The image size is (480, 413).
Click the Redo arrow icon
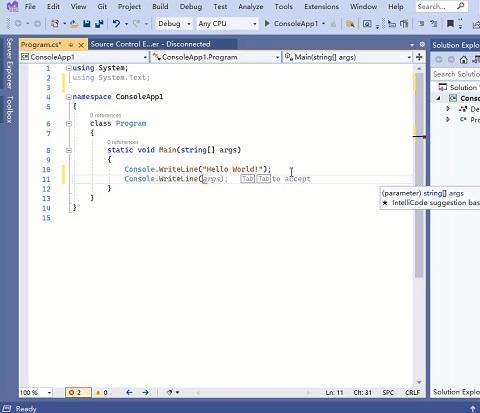click(136, 24)
